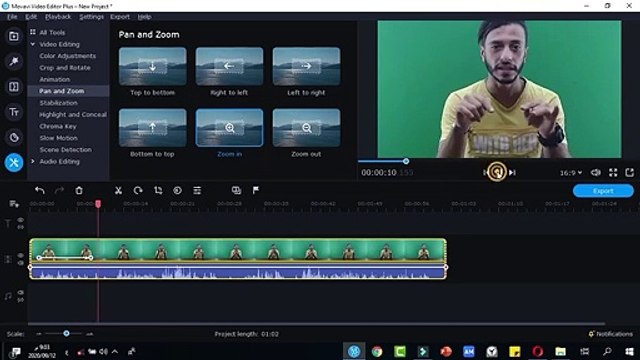
Task: Open the Transitions tab icon
Action: click(14, 87)
